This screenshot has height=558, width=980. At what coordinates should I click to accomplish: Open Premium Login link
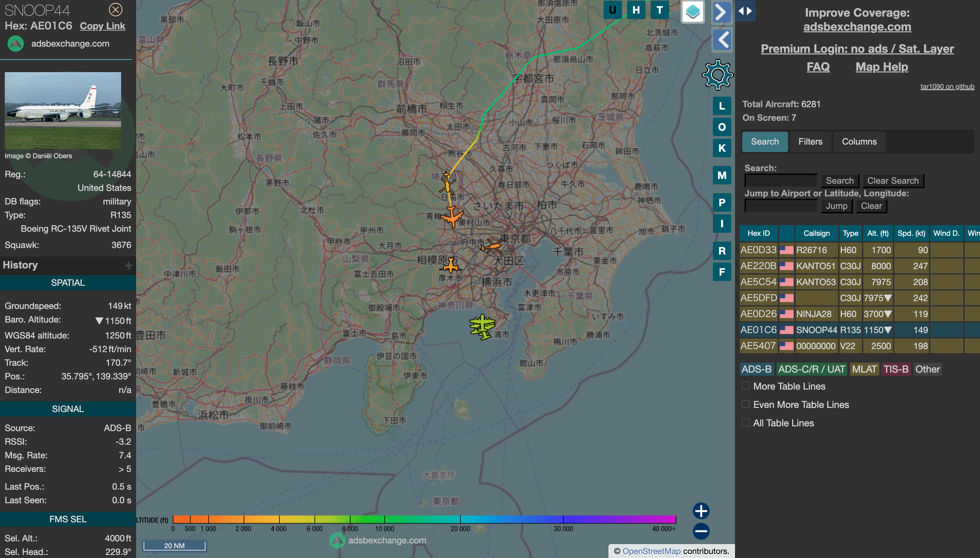pos(857,49)
